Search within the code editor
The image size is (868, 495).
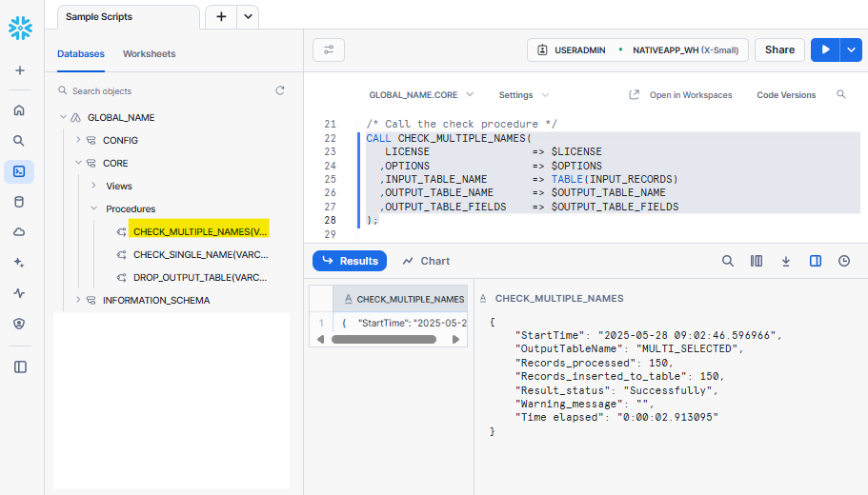tap(841, 94)
